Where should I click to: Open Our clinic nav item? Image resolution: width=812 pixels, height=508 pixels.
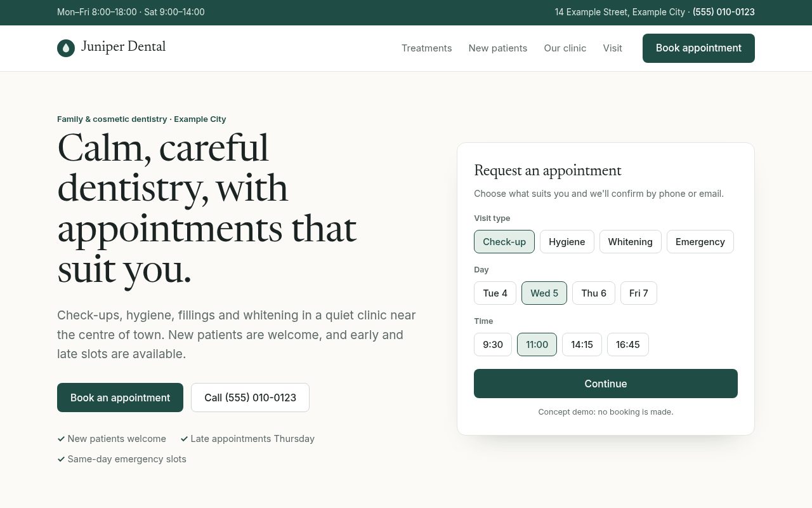[x=565, y=48]
